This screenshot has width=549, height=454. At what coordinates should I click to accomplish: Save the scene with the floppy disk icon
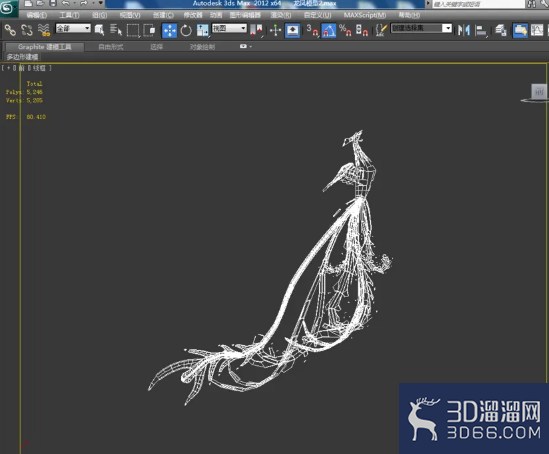[53, 4]
